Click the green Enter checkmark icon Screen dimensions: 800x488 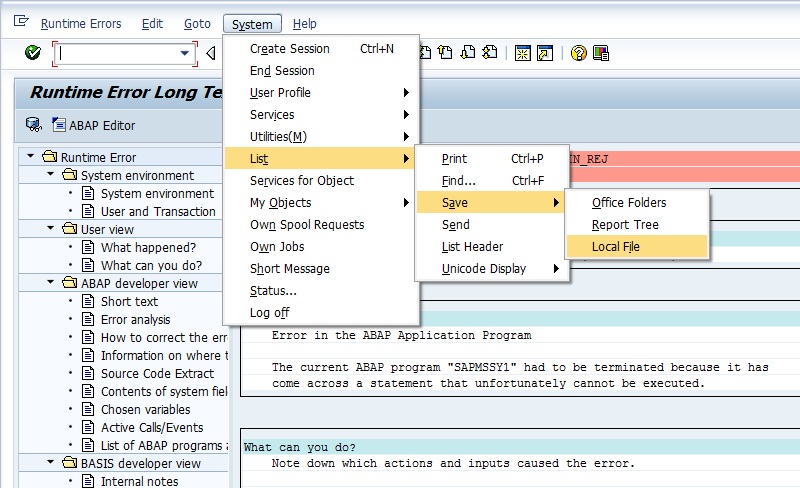point(33,53)
